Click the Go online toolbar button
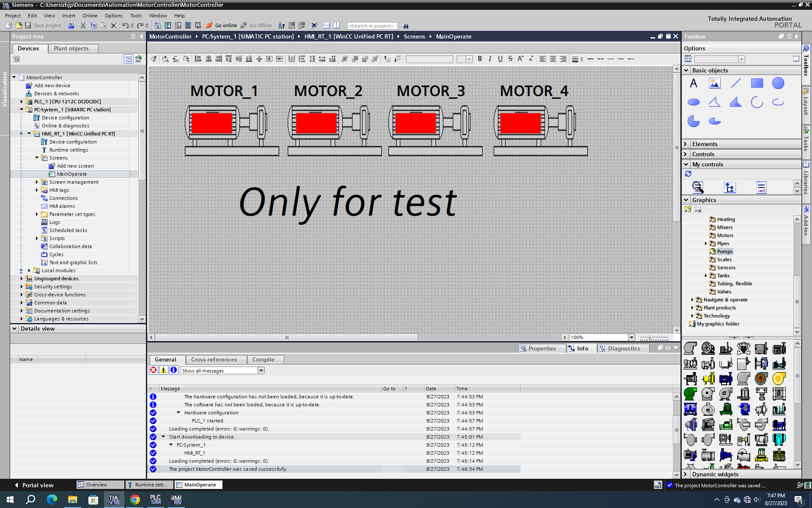The height and width of the screenshot is (508, 812). pos(222,25)
